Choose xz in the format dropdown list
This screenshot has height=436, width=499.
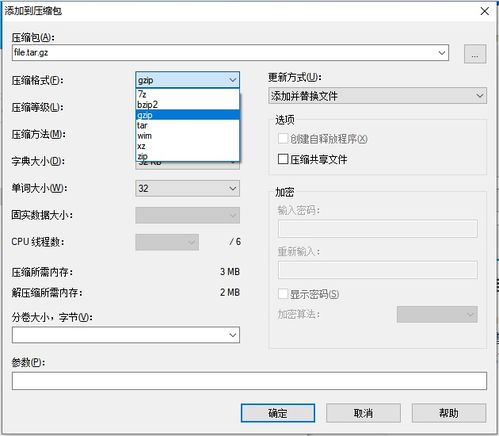pyautogui.click(x=188, y=146)
